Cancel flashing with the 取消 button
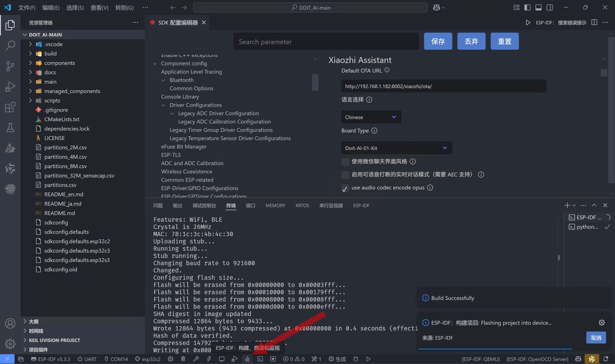 click(x=596, y=337)
